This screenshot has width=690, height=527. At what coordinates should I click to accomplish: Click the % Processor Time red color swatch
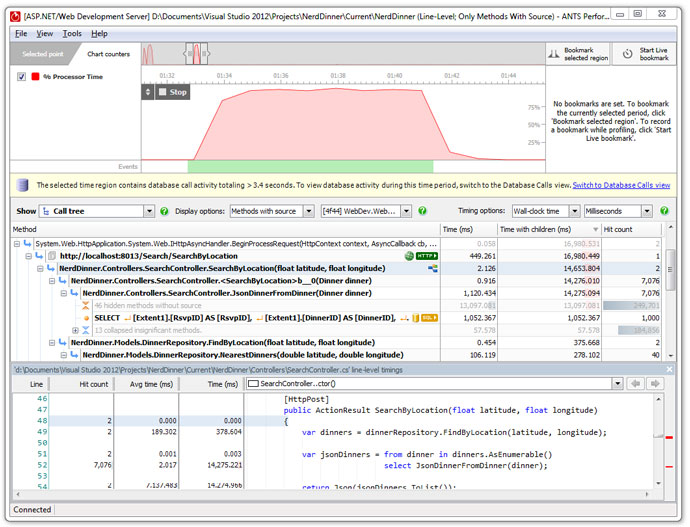point(35,77)
